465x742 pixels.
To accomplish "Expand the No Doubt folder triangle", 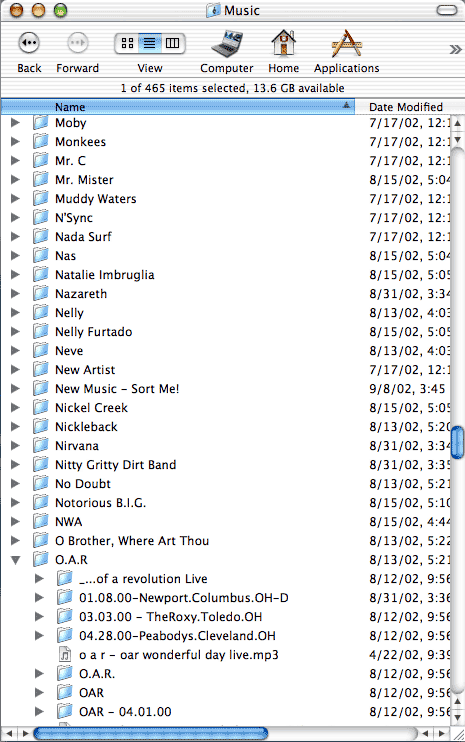I will 15,484.
